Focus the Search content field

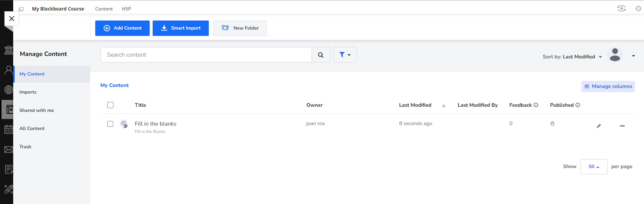tap(206, 55)
